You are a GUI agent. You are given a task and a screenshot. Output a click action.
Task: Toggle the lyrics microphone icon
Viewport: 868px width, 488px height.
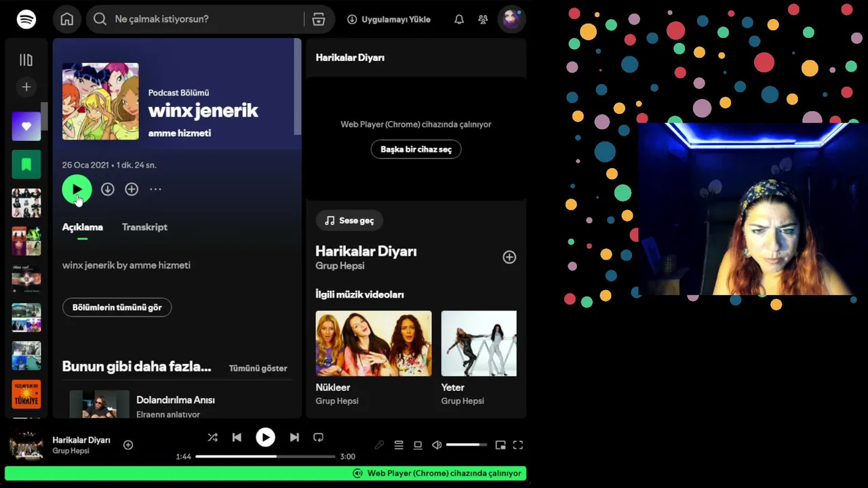(380, 445)
